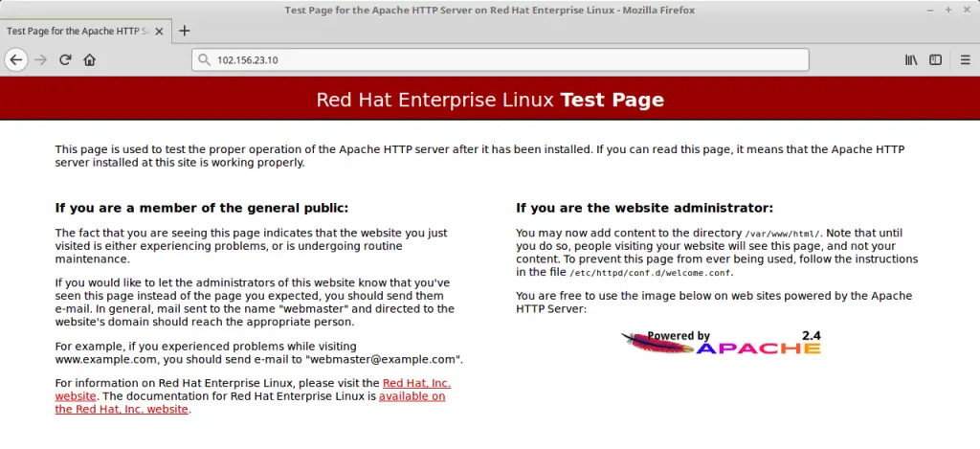Screen dimensions: 980x449
Task: Click the Red Hat Enterprise Linux Test Page banner
Action: click(x=490, y=100)
